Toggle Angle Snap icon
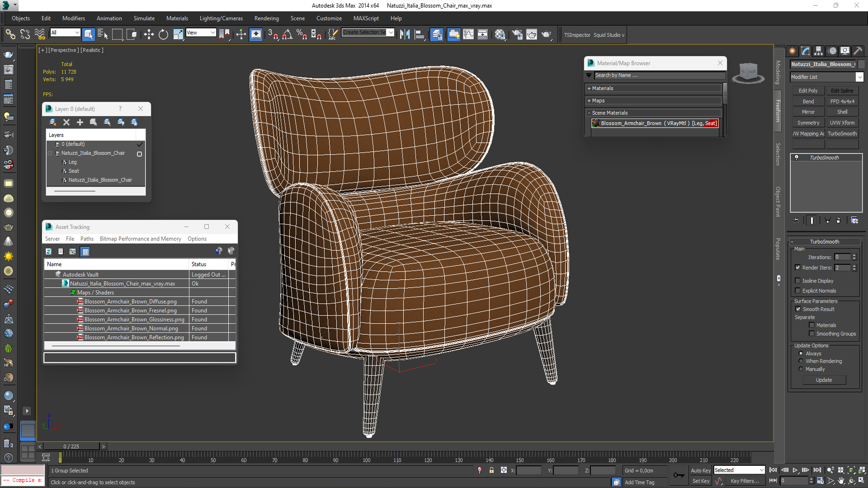The image size is (868, 488). (287, 34)
